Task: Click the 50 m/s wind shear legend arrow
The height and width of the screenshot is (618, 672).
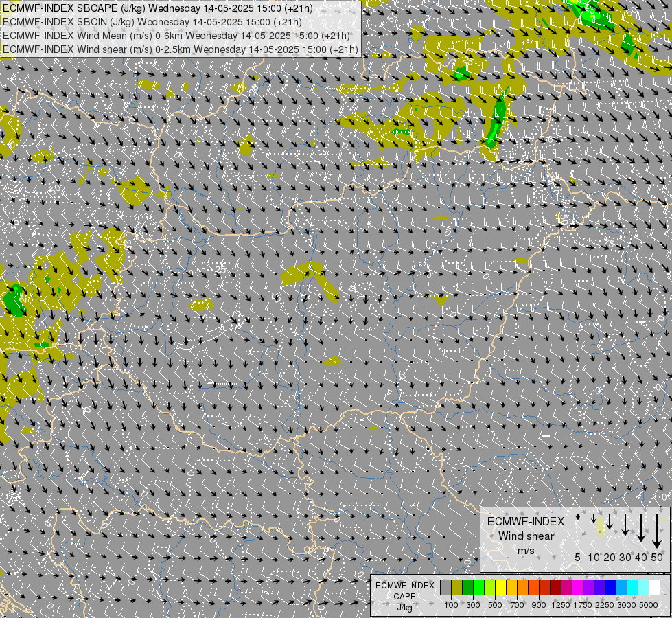Action: (657, 531)
